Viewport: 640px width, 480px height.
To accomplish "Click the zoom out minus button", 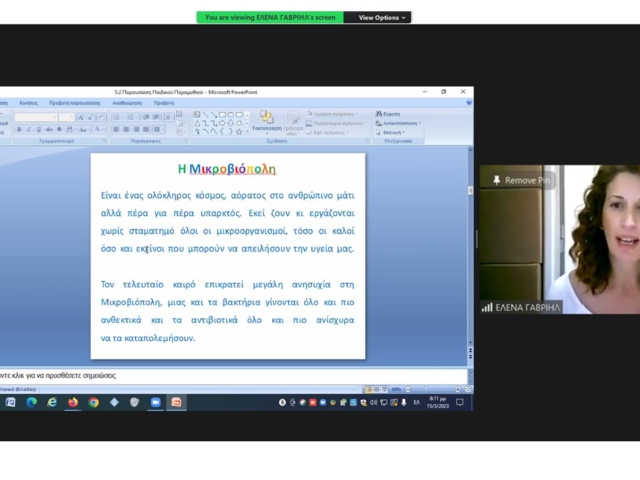I will (408, 389).
